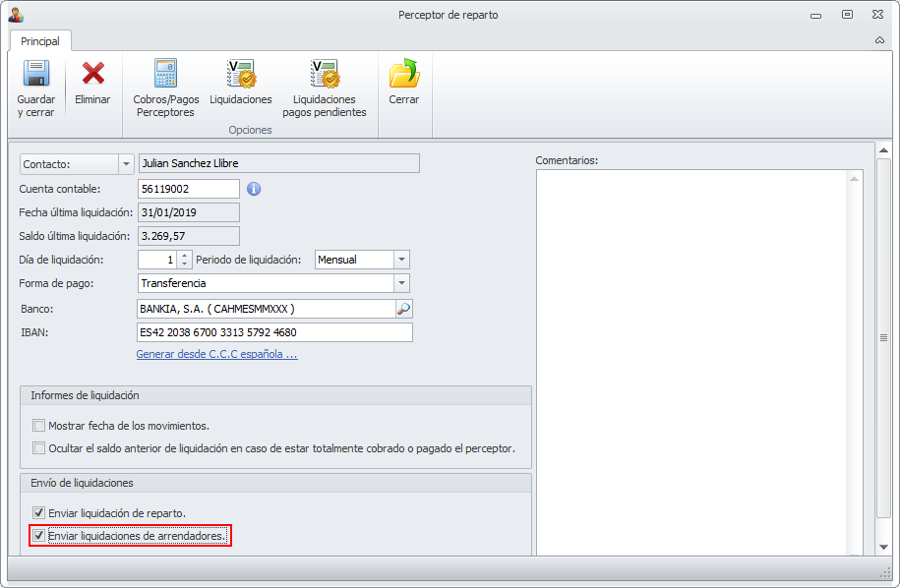Click the magnifier search icon in Banco field

[x=403, y=309]
